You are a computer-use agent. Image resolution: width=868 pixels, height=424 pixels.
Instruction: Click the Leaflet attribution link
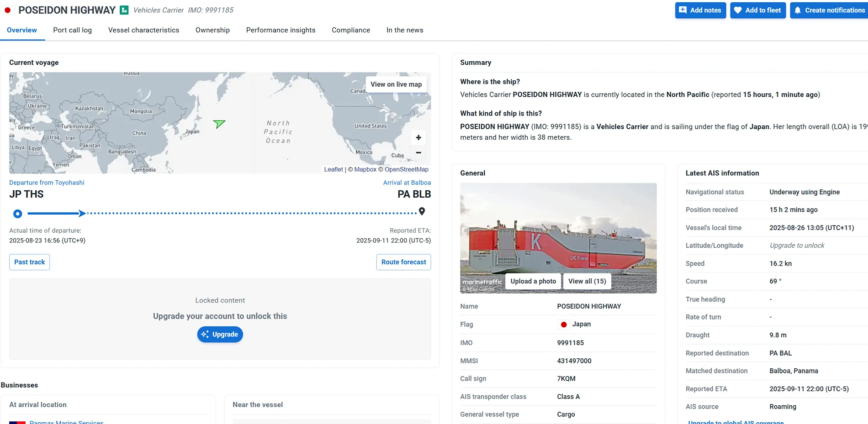point(333,169)
